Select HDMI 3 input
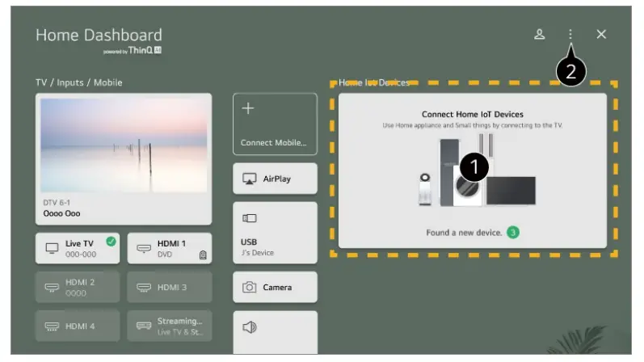This screenshot has width=644, height=362. pos(170,287)
